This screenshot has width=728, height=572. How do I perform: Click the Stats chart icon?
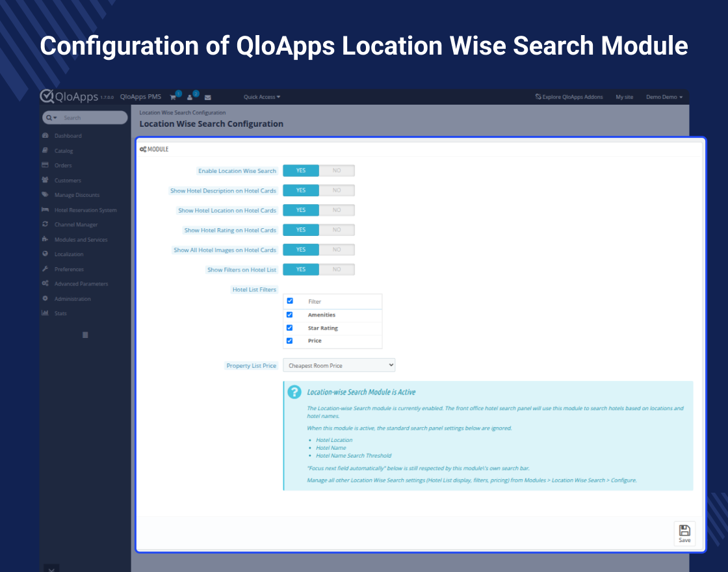point(45,313)
